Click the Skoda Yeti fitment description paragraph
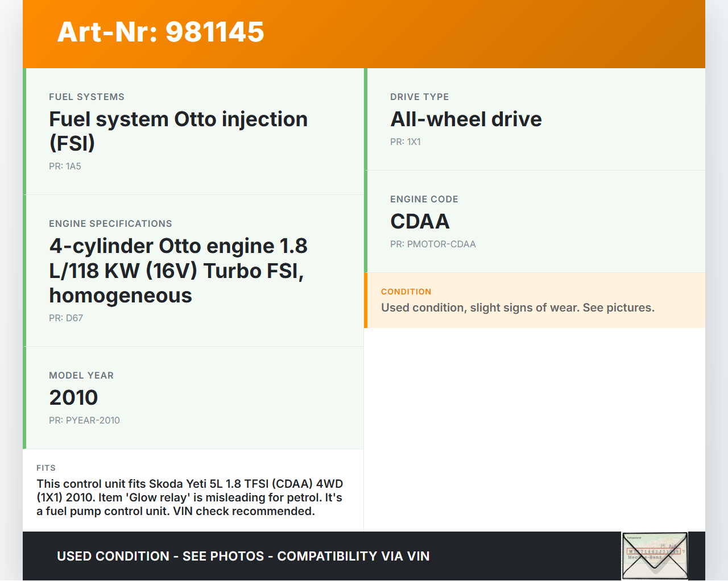Viewport: 728px width, 581px height. tap(189, 497)
